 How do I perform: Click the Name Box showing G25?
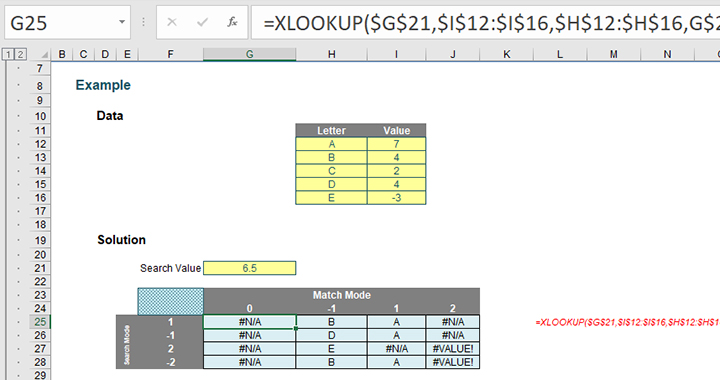pos(68,22)
